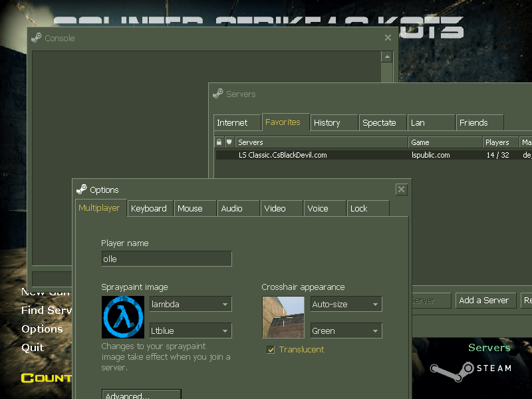This screenshot has height=399, width=532.
Task: Open the Advanced multiplayer settings button
Action: (141, 396)
